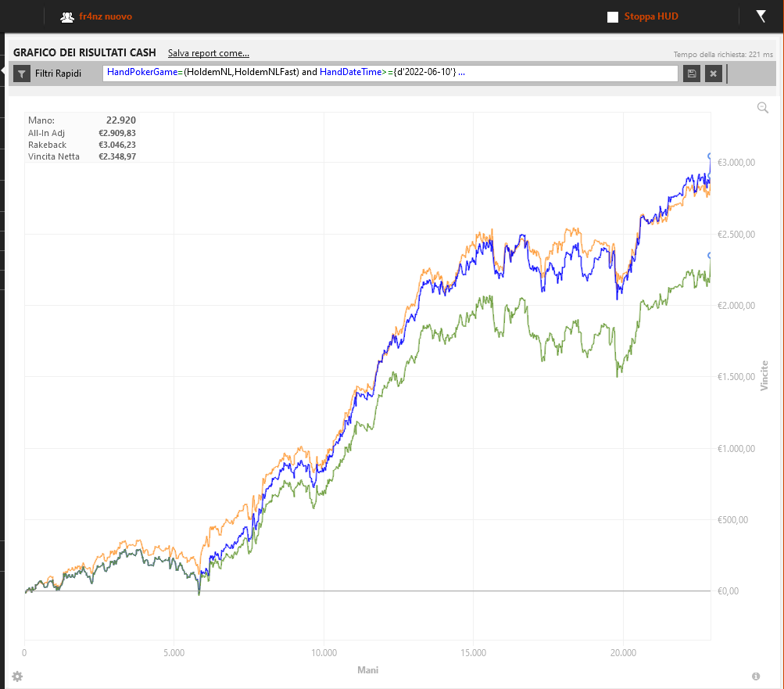Save the current filter with disk icon
This screenshot has height=689, width=784.
pyautogui.click(x=692, y=74)
